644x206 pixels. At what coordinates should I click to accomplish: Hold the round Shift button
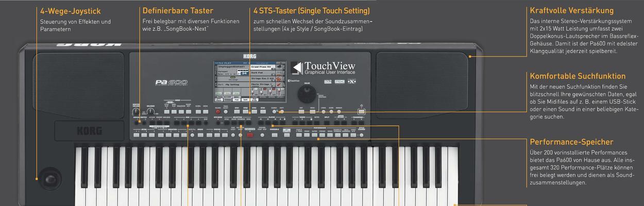[x=282, y=112]
